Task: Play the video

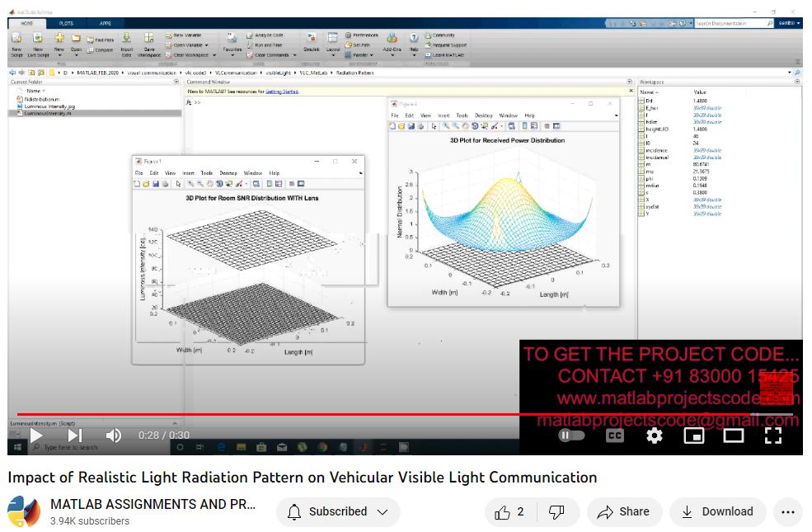Action: point(35,435)
